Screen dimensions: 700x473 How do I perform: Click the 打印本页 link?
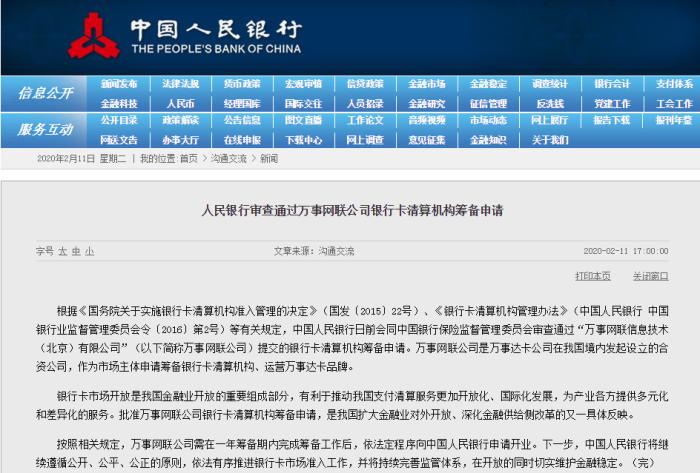point(592,276)
